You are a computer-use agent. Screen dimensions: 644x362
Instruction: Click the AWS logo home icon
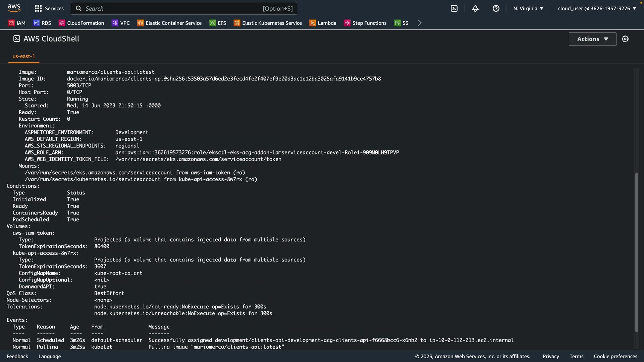[x=14, y=8]
